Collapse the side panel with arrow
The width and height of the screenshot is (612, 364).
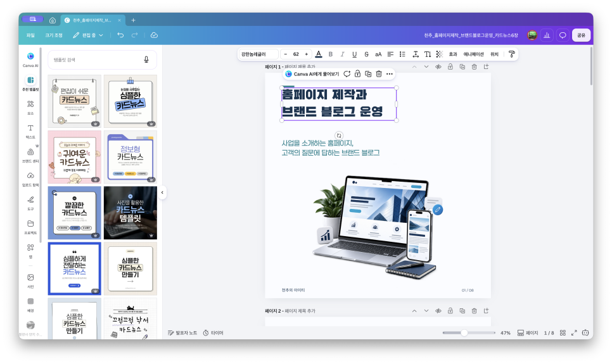pos(162,192)
